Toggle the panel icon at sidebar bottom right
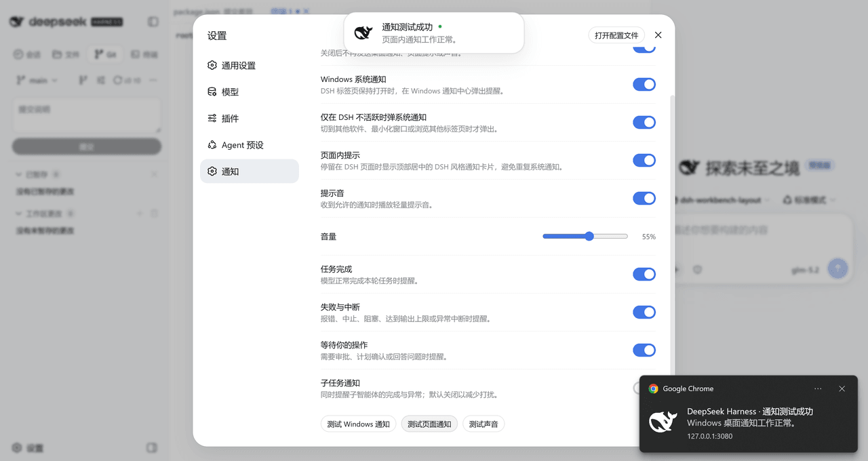 tap(152, 448)
